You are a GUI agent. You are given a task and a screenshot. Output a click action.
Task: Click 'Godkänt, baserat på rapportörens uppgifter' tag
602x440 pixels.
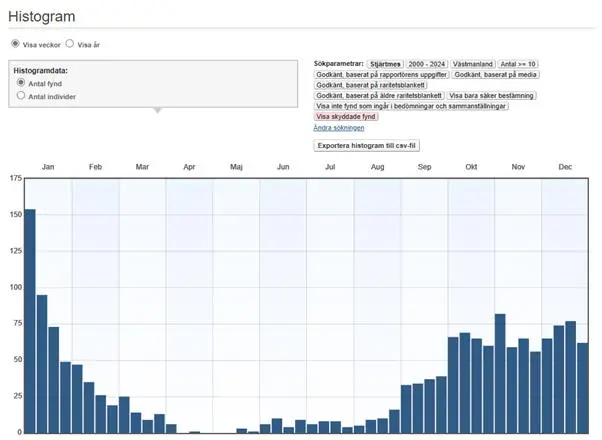coord(380,74)
